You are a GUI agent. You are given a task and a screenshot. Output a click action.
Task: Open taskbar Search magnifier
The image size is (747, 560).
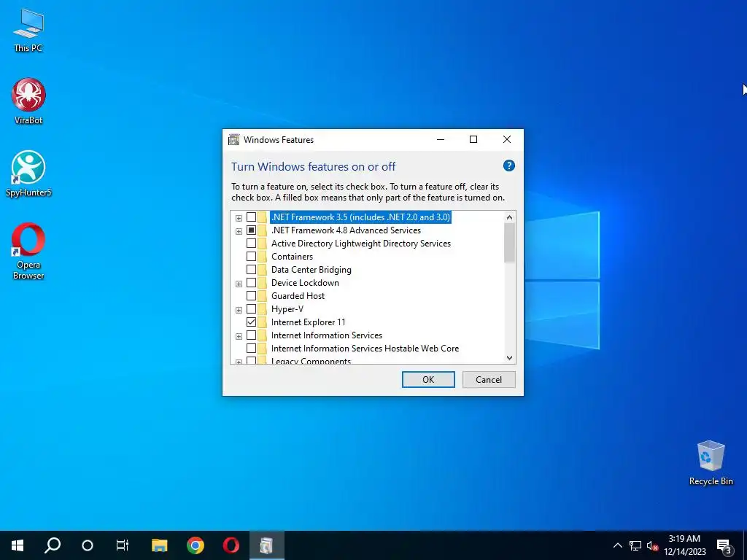(x=53, y=545)
